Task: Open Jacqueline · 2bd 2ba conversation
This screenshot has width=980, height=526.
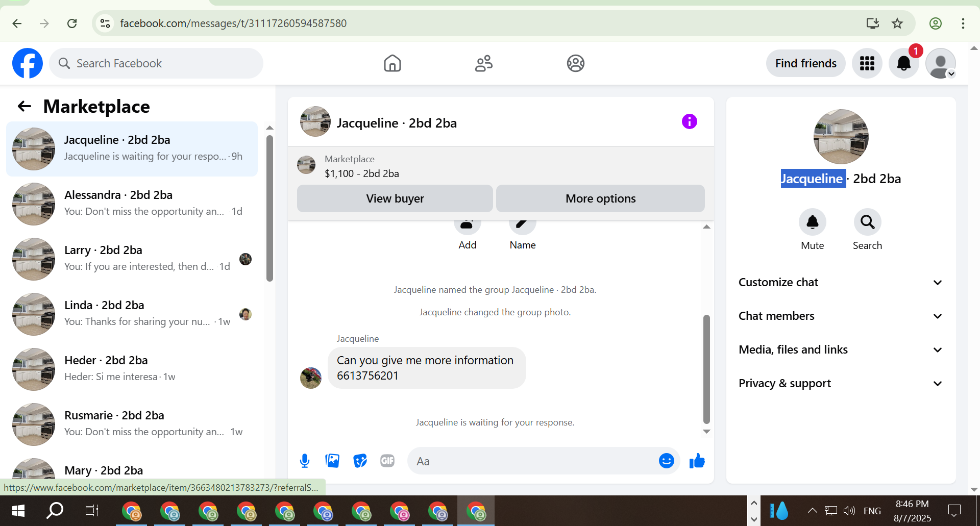Action: tap(132, 149)
